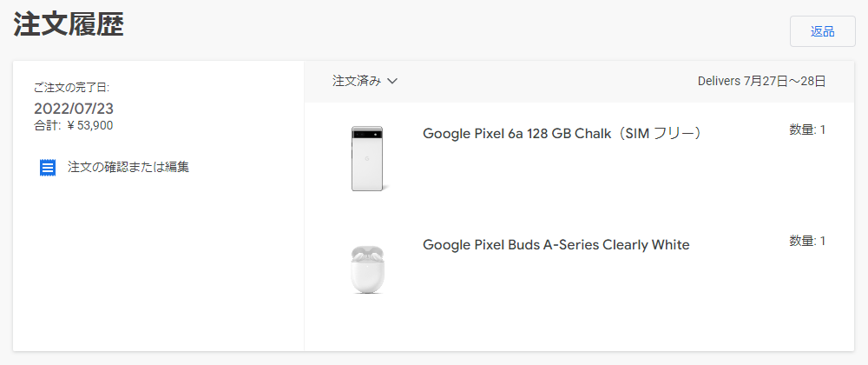Click the Delivers 7月27日〜28日 delivery text
This screenshot has height=365, width=868.
pos(761,81)
